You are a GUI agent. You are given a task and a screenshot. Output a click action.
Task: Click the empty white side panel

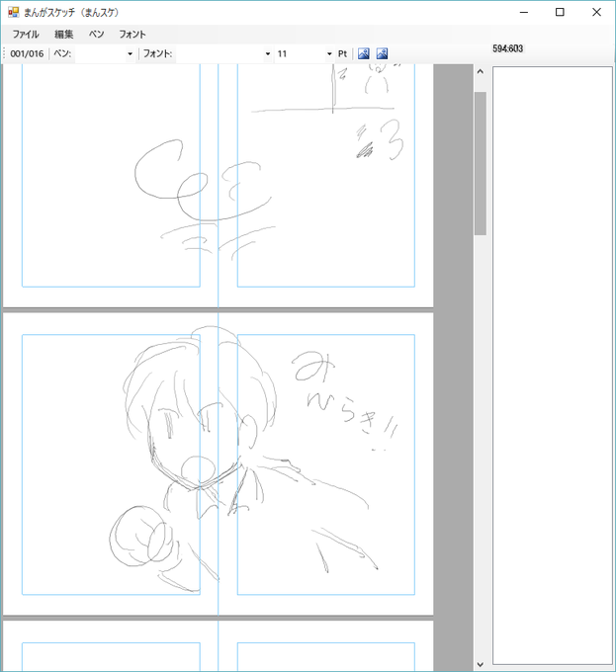[552, 365]
